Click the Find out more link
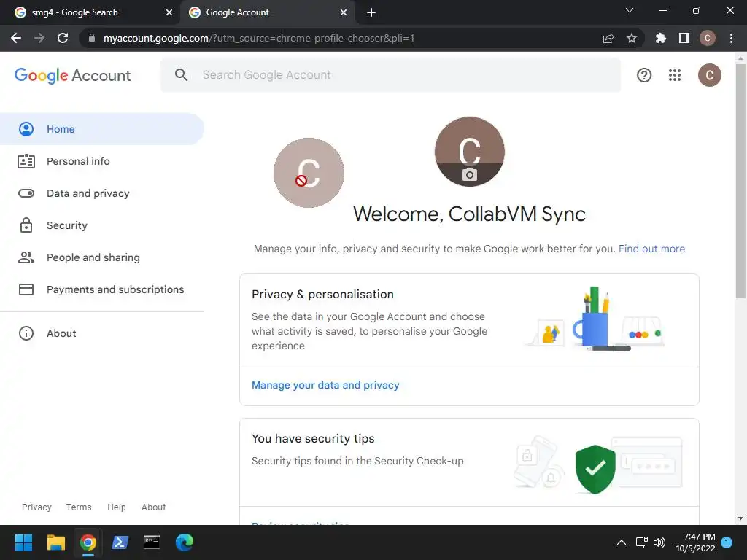Viewport: 747px width, 560px height. point(651,249)
